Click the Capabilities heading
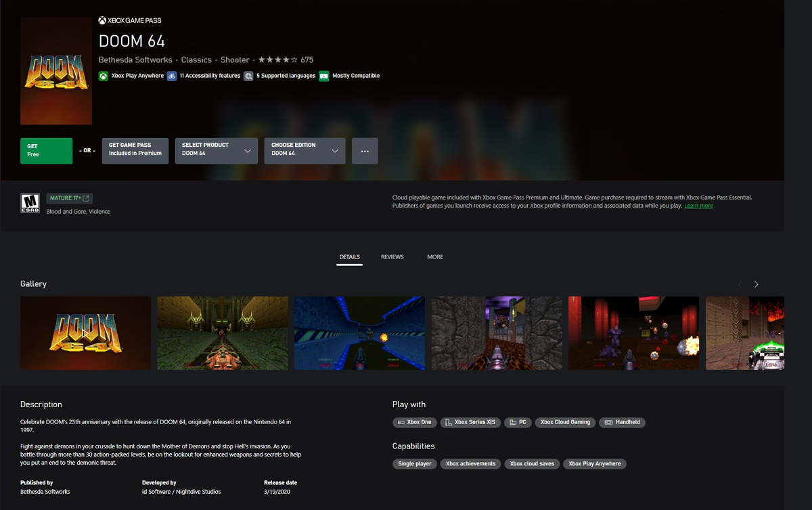The image size is (812, 510). 413,446
